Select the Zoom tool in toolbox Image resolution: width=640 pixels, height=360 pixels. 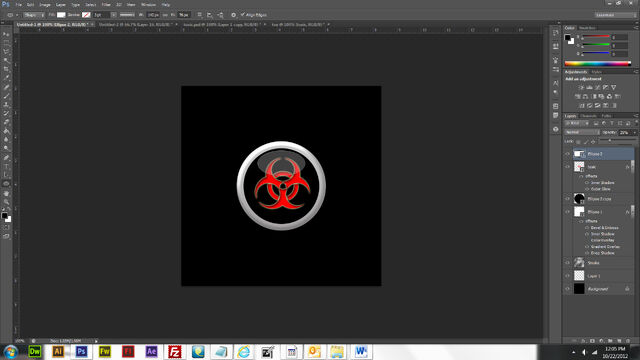[6, 202]
